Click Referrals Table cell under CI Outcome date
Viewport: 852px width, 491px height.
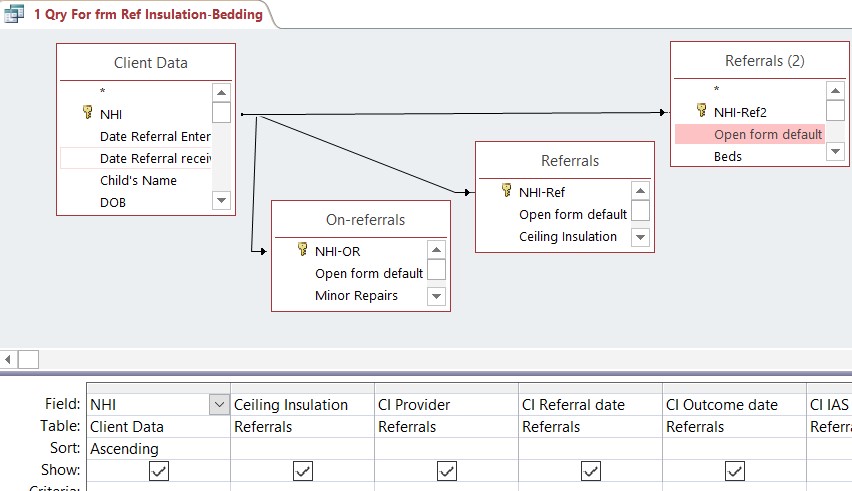point(734,427)
